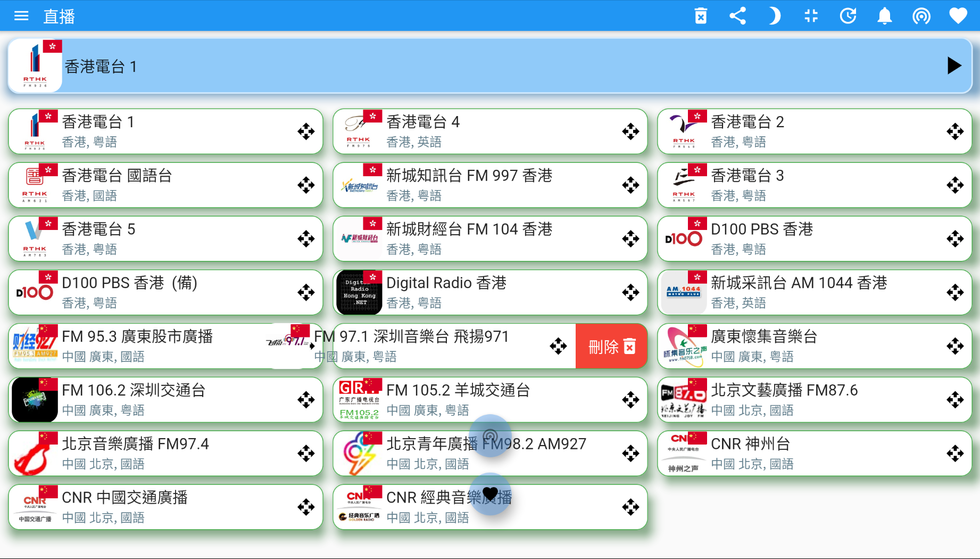Tap the floating heart favorite button
Image resolution: width=980 pixels, height=559 pixels.
point(491,494)
